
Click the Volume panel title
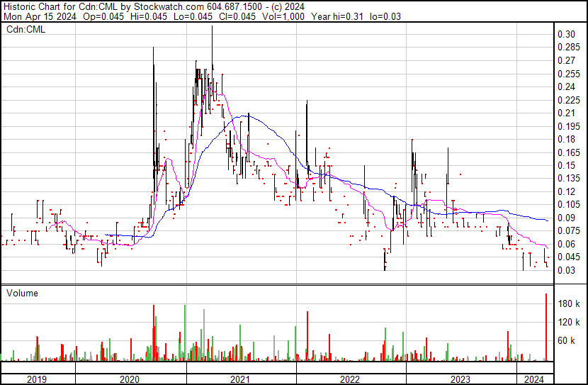coord(22,293)
